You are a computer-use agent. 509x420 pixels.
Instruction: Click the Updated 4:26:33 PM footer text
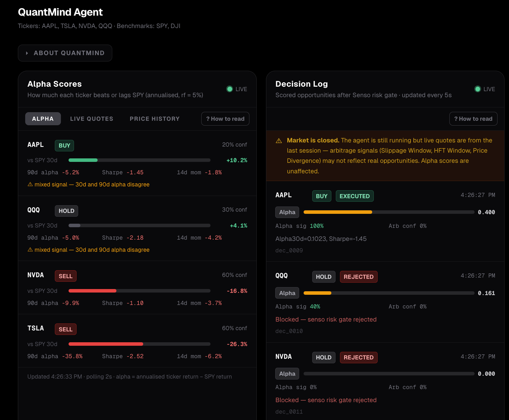point(129,376)
